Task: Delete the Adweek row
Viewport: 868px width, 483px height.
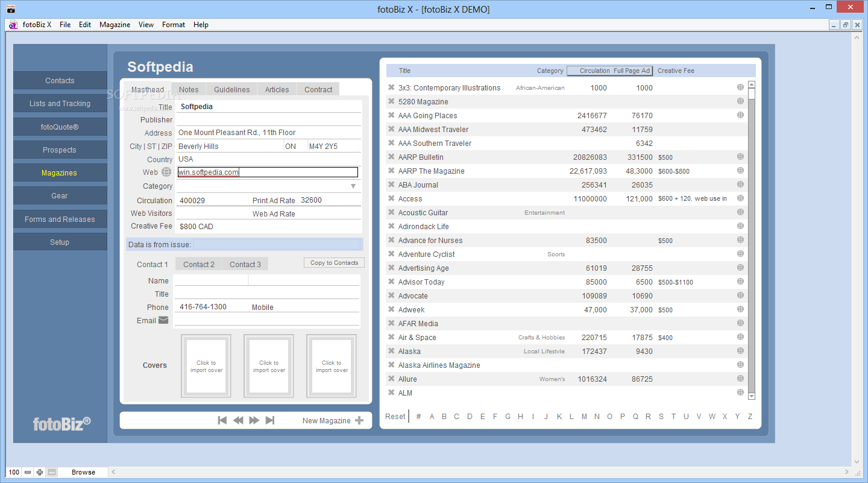Action: tap(391, 309)
